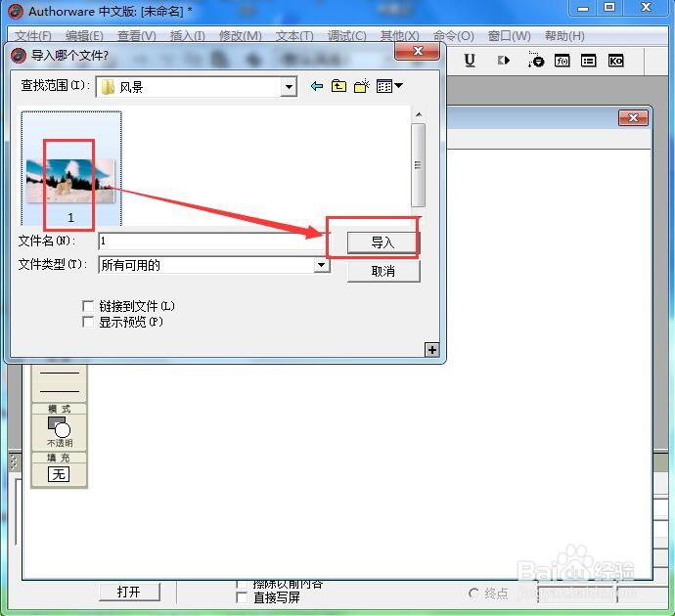Viewport: 675px width, 616px height.
Task: Open the Insert menu
Action: coord(187,35)
